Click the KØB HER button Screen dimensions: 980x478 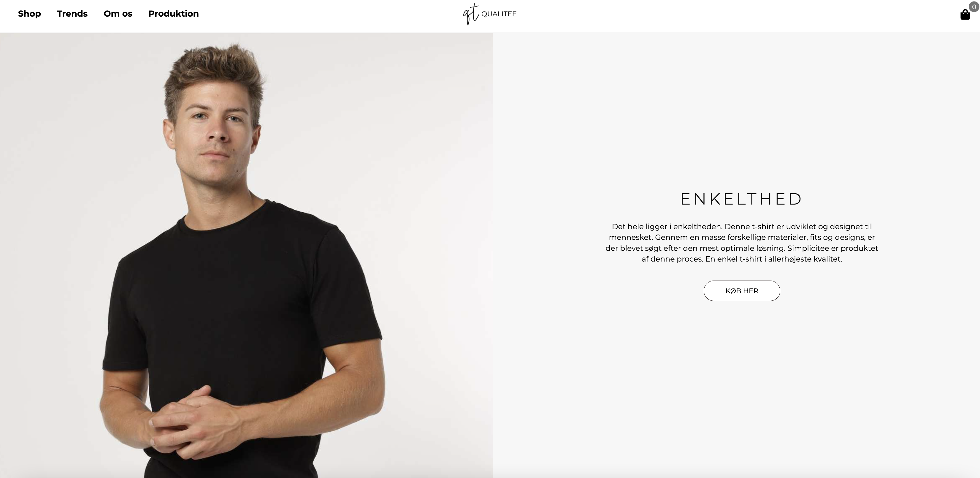pyautogui.click(x=741, y=291)
